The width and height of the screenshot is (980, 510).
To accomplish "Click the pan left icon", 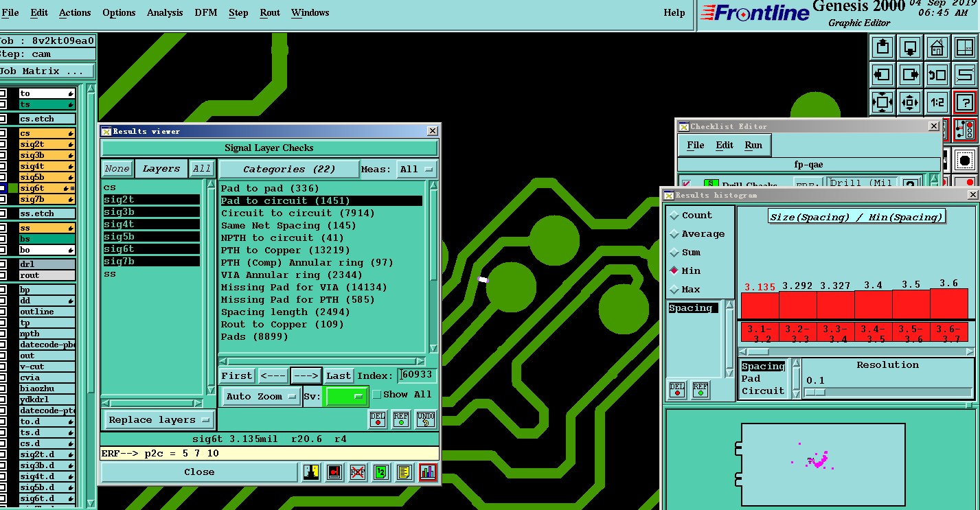I will (x=882, y=75).
